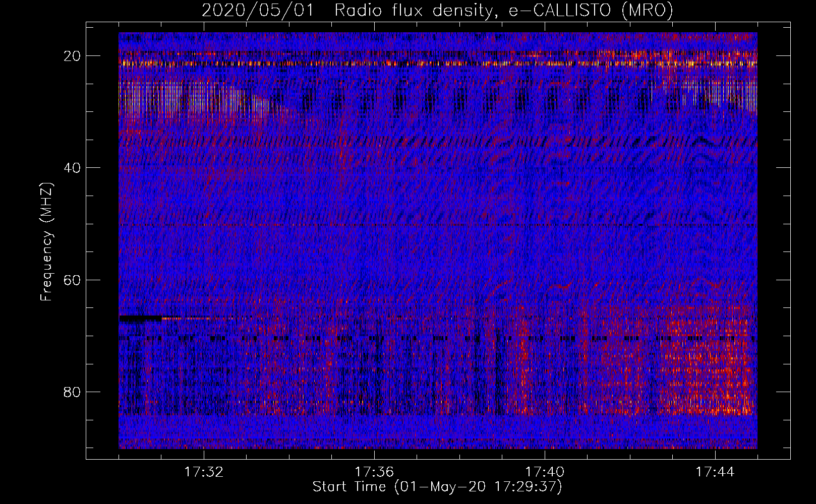Click the 17:44 time tick label
816x504 pixels.
(715, 472)
